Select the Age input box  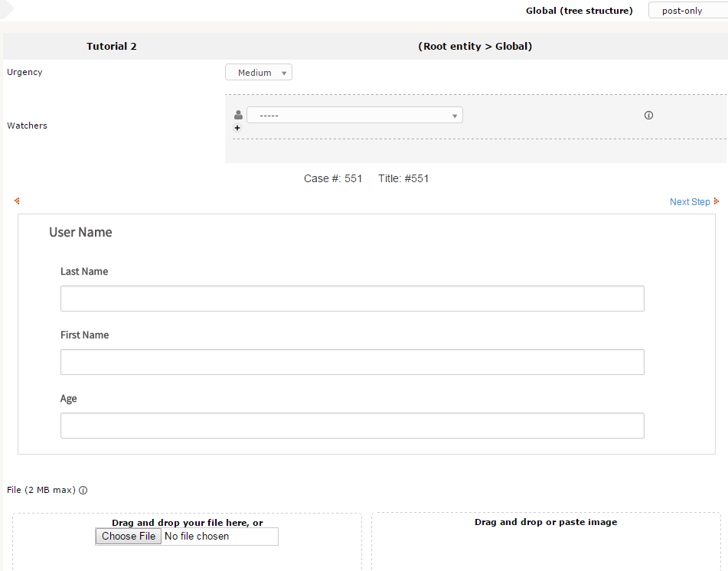click(x=352, y=426)
